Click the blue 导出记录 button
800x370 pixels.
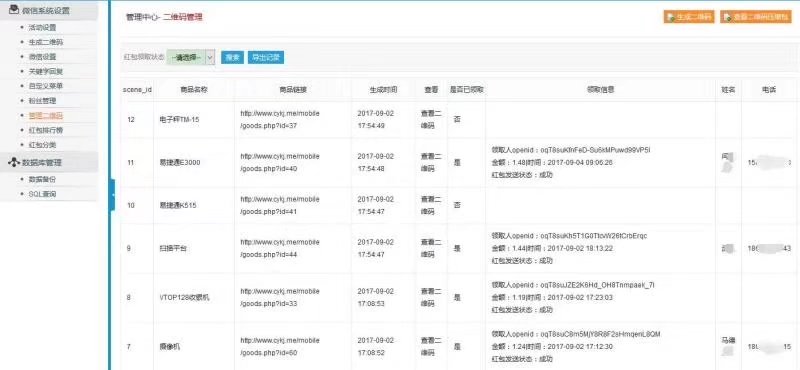point(266,58)
